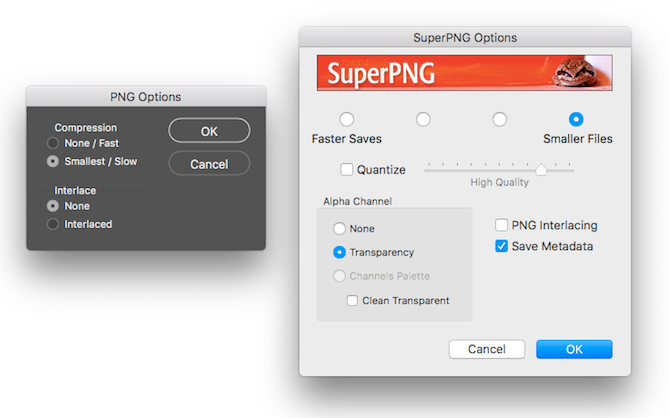Select the second compression level radio button
Screen dimensions: 670x418
pos(423,119)
